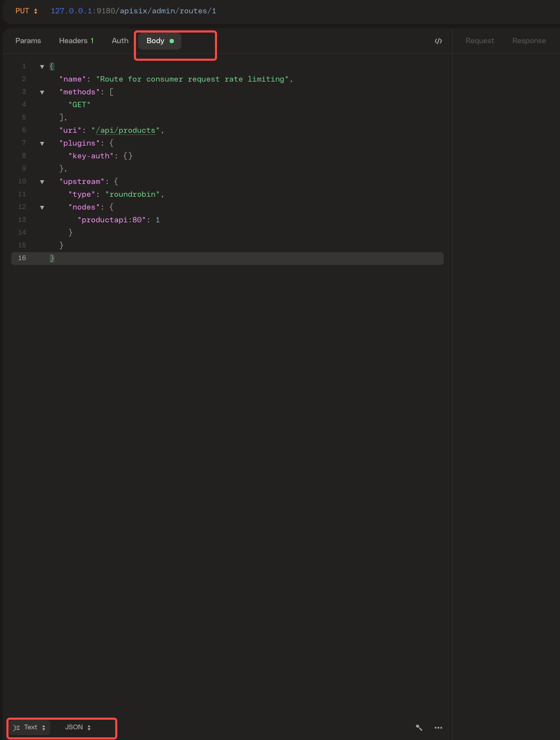Switch to the Auth tab
This screenshot has height=740, width=560.
pos(120,41)
